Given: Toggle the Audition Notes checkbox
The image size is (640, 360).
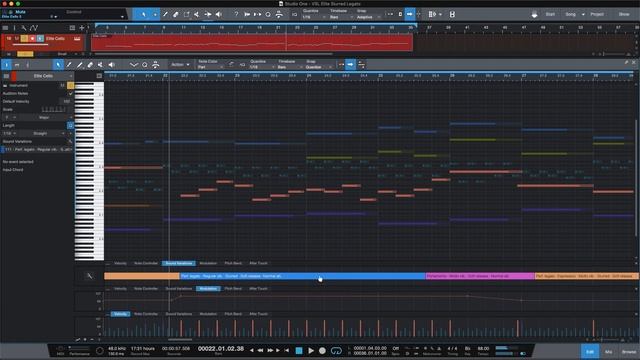Looking at the screenshot, I should [x=70, y=93].
